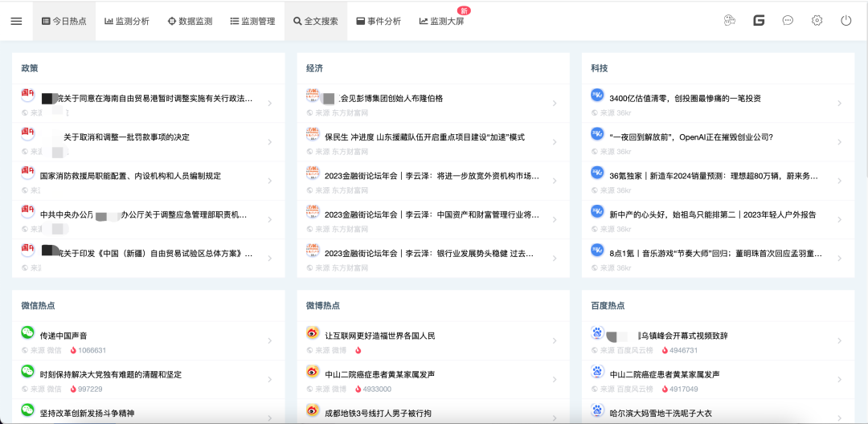This screenshot has width=868, height=424.
Task: Click chevron beside 新中产的心头好 article
Action: (x=838, y=220)
